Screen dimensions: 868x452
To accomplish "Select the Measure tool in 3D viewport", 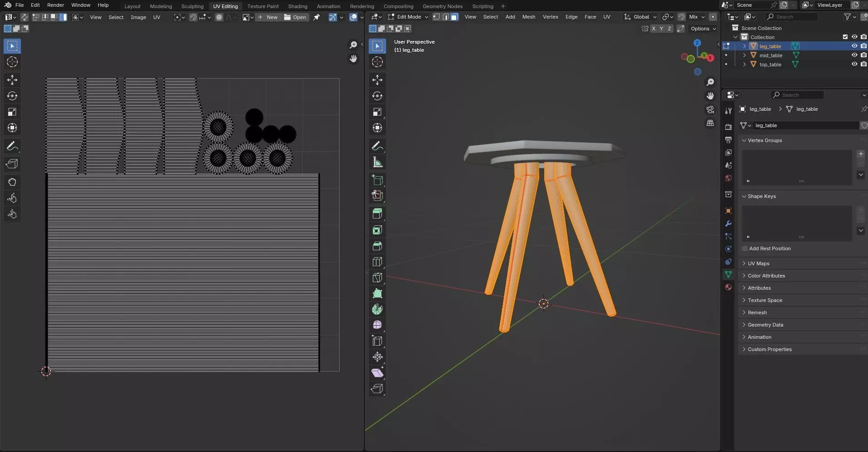I will pos(377,162).
